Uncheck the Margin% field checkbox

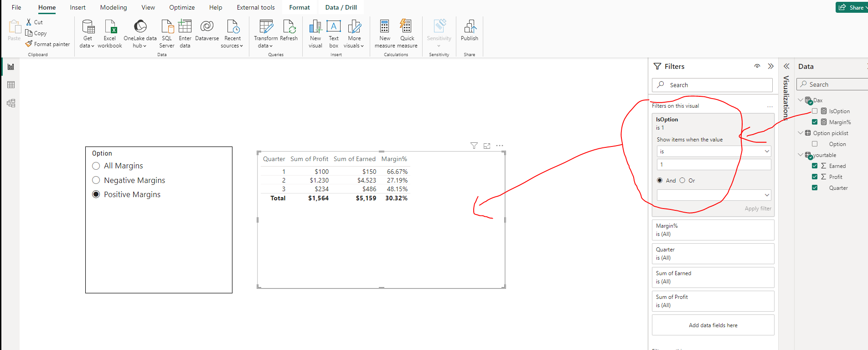point(815,122)
